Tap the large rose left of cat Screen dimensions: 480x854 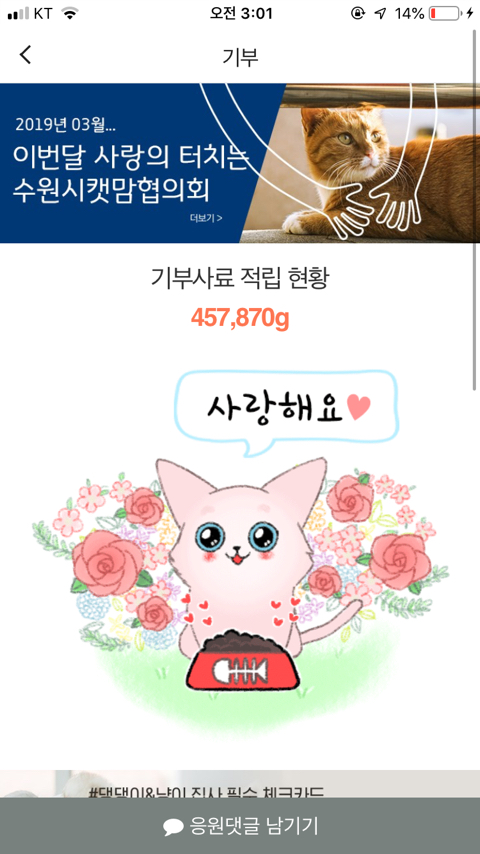coord(107,562)
